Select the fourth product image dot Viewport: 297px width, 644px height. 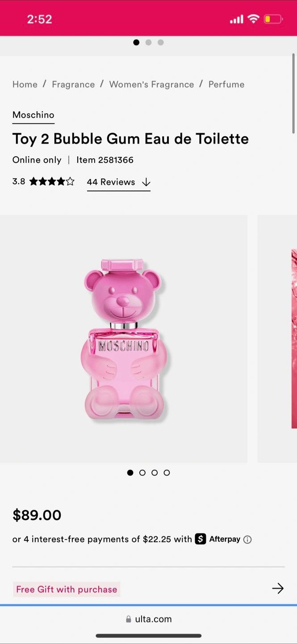(167, 473)
